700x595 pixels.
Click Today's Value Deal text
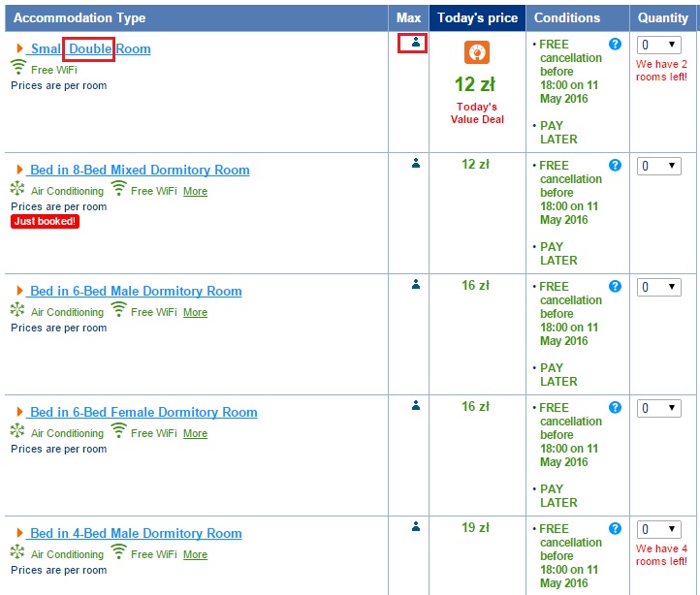(477, 113)
